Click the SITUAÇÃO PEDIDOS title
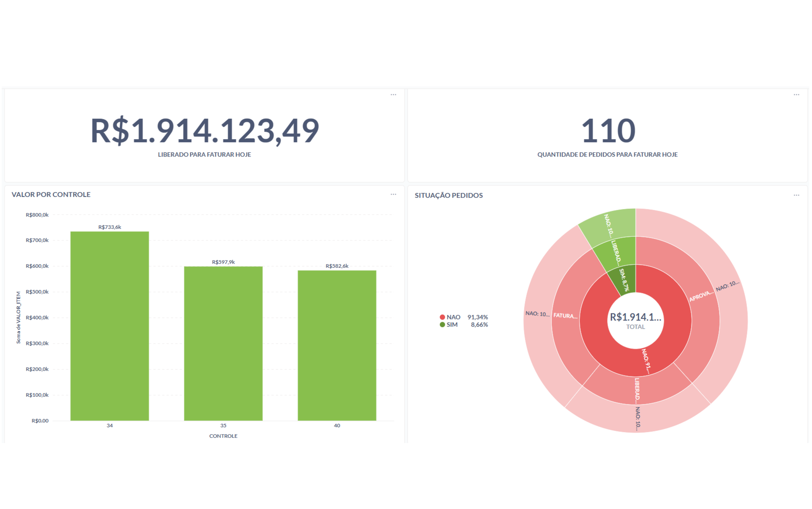The height and width of the screenshot is (509, 812). click(x=448, y=195)
